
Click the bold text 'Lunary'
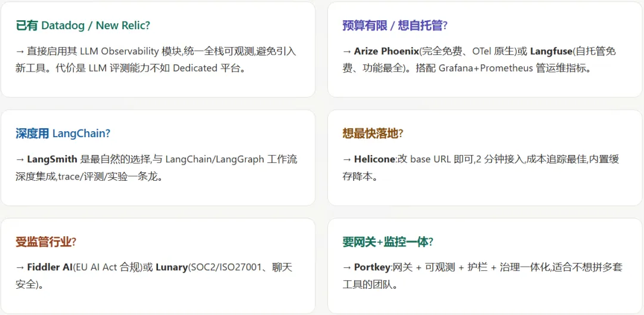(x=171, y=267)
